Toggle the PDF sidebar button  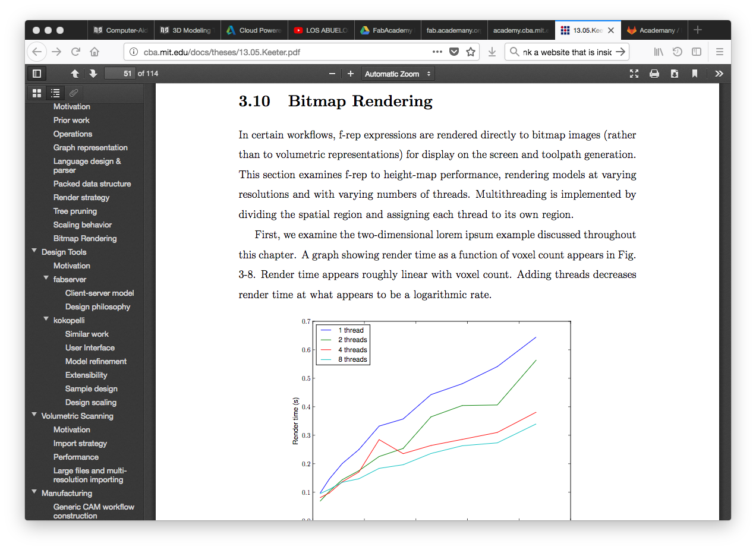click(37, 74)
